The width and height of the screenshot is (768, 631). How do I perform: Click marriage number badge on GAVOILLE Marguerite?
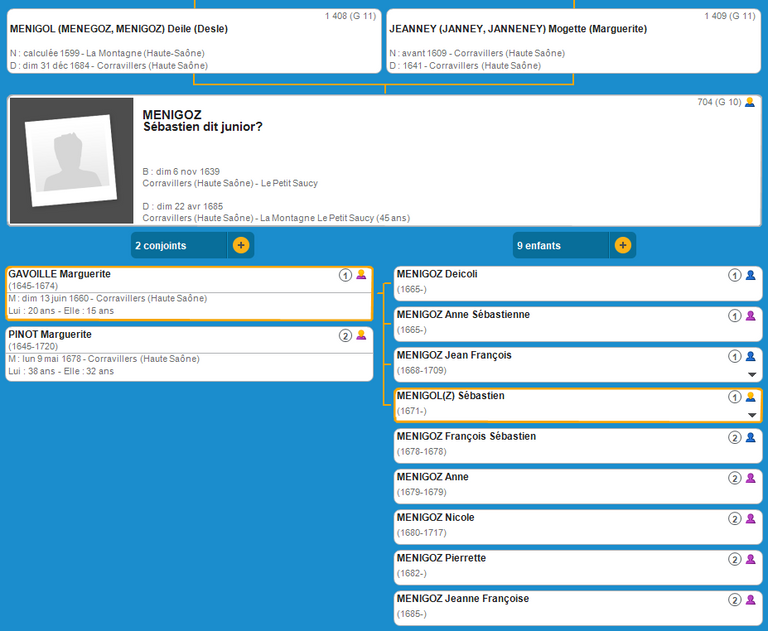[x=345, y=275]
